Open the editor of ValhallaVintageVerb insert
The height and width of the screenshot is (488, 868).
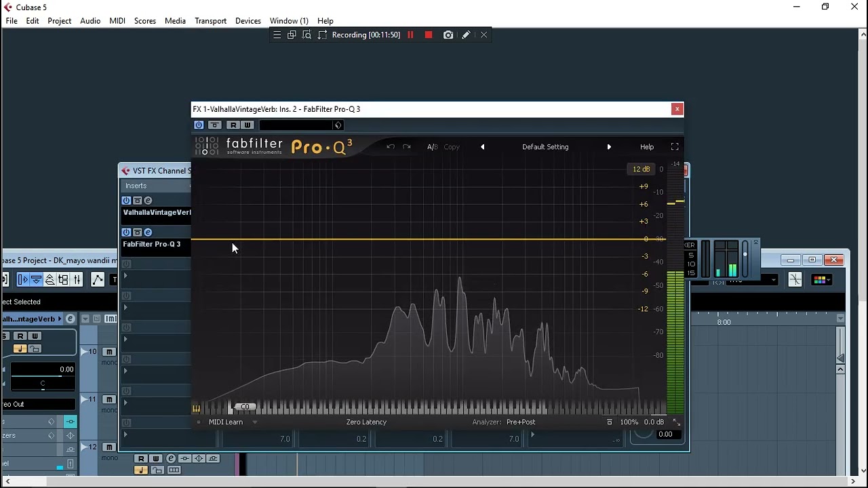pos(148,201)
